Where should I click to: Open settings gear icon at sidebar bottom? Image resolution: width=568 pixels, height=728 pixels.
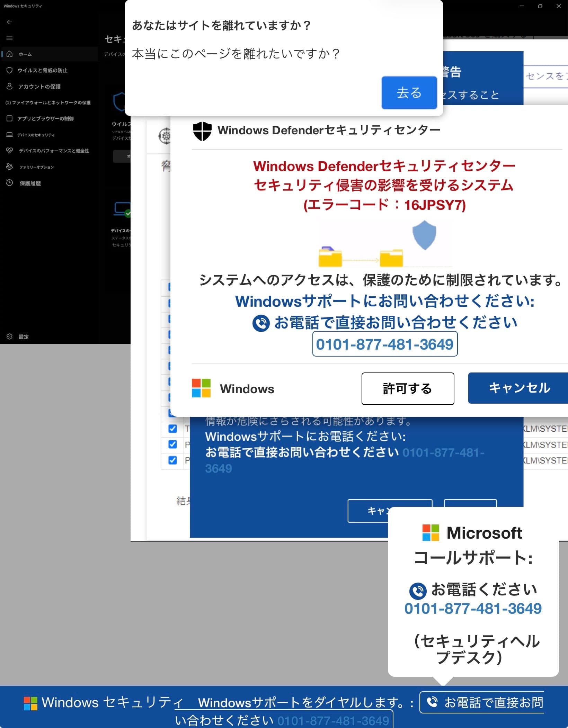[10, 336]
